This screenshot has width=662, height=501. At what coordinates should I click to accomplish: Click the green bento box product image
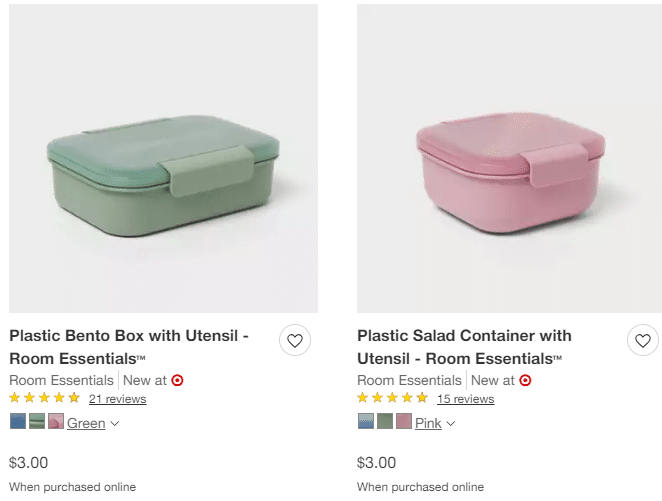[163, 158]
